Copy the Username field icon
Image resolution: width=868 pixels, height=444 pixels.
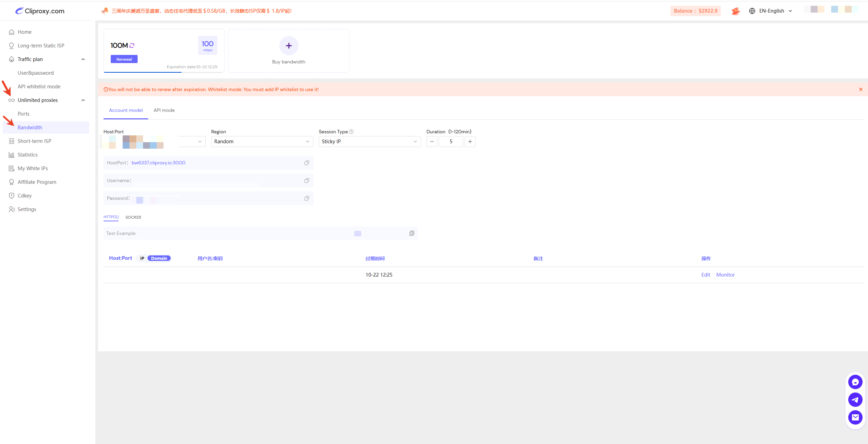point(307,180)
